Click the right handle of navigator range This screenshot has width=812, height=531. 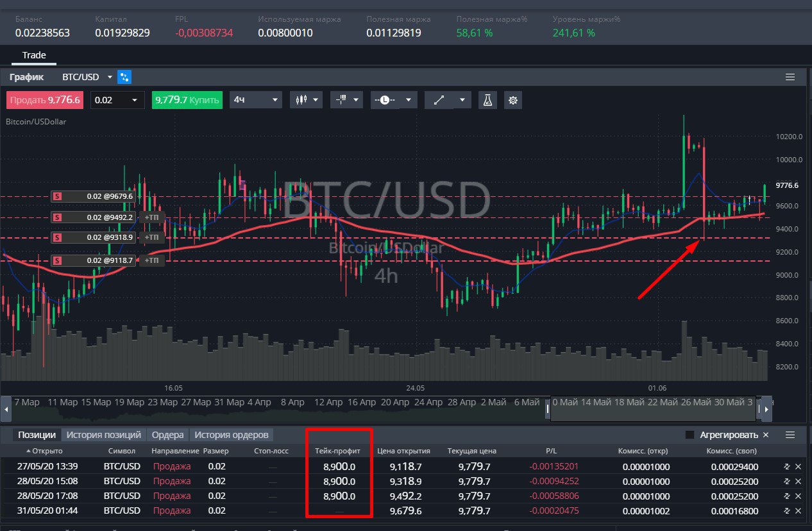[759, 409]
